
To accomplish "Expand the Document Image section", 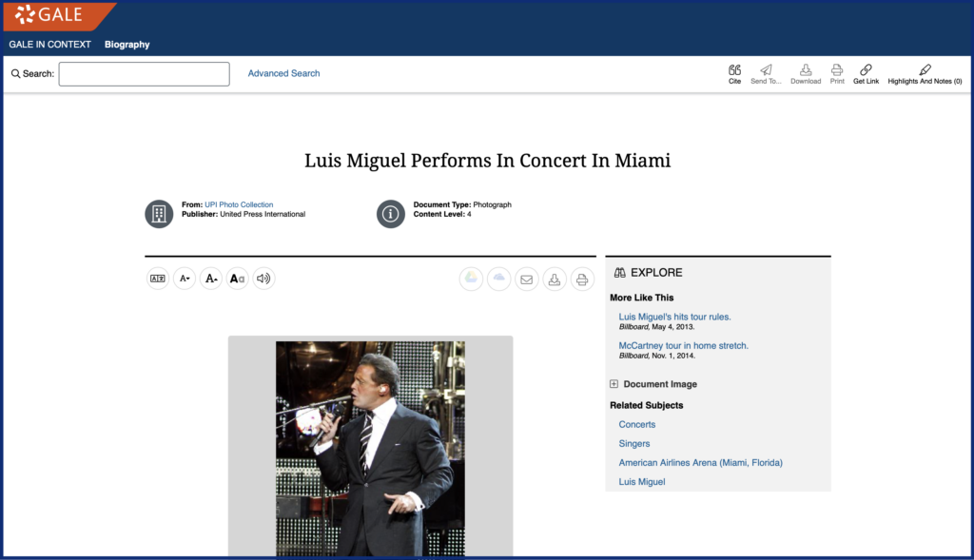I will click(x=614, y=384).
